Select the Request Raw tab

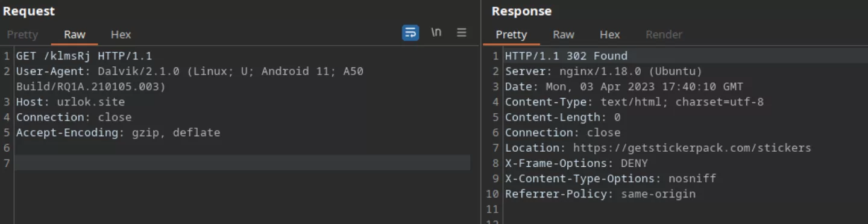75,34
